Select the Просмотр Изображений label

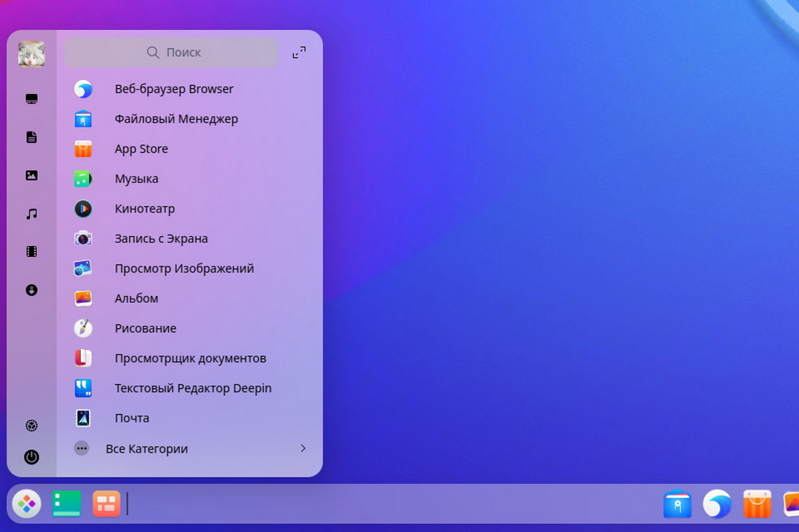click(x=184, y=269)
